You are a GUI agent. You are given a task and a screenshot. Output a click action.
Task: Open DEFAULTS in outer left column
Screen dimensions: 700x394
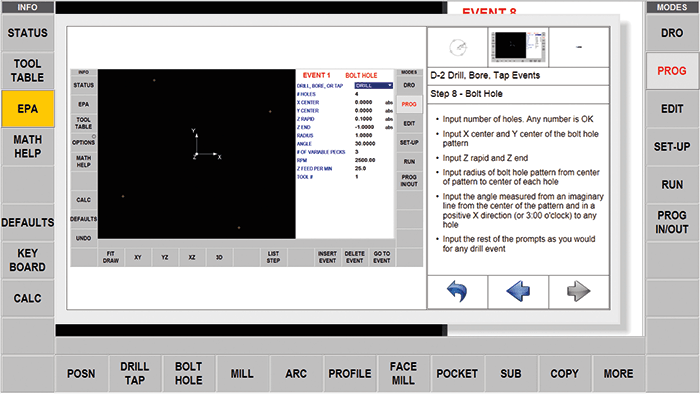click(x=28, y=222)
